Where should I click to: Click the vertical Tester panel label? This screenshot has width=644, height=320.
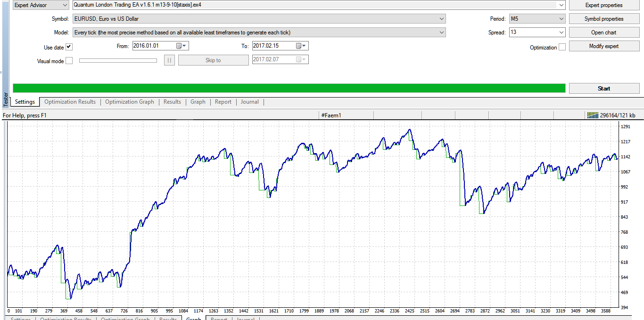pyautogui.click(x=6, y=99)
